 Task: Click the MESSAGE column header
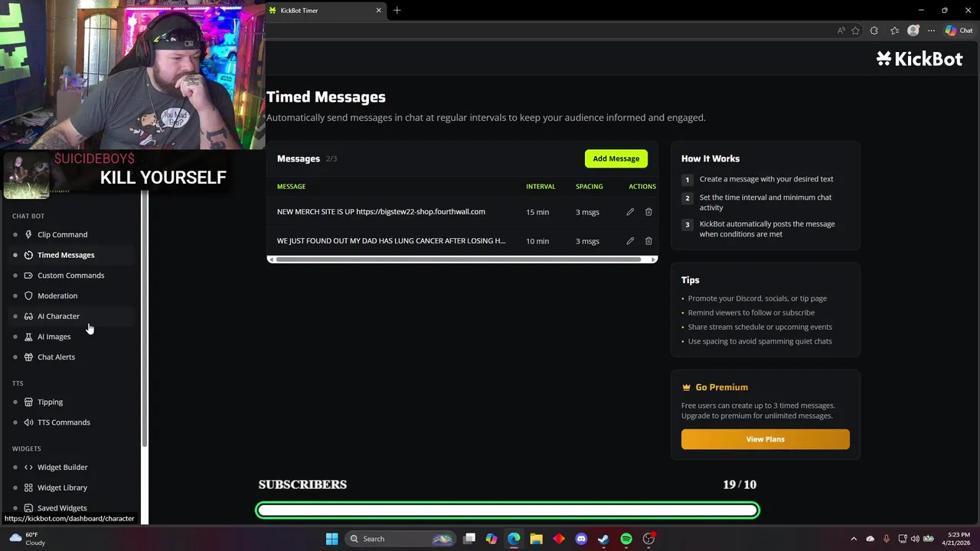tap(291, 187)
